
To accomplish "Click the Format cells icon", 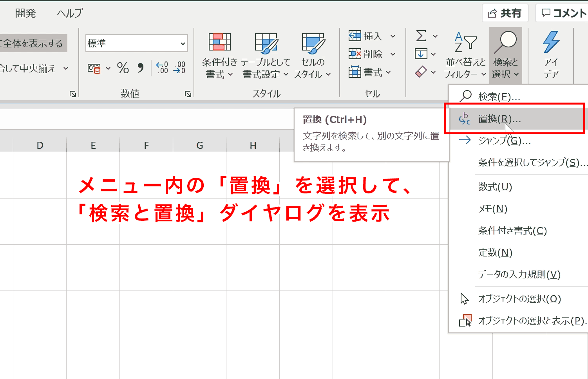I will point(355,72).
